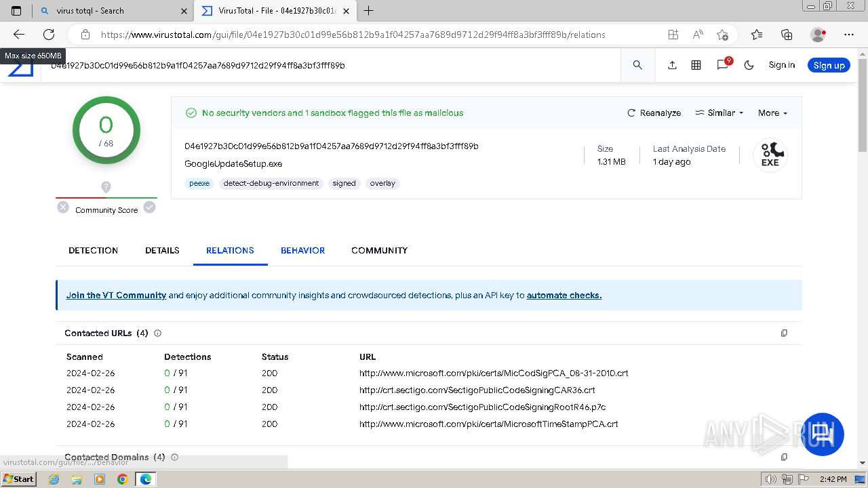Select the RELATIONS tab
868x488 pixels.
230,250
